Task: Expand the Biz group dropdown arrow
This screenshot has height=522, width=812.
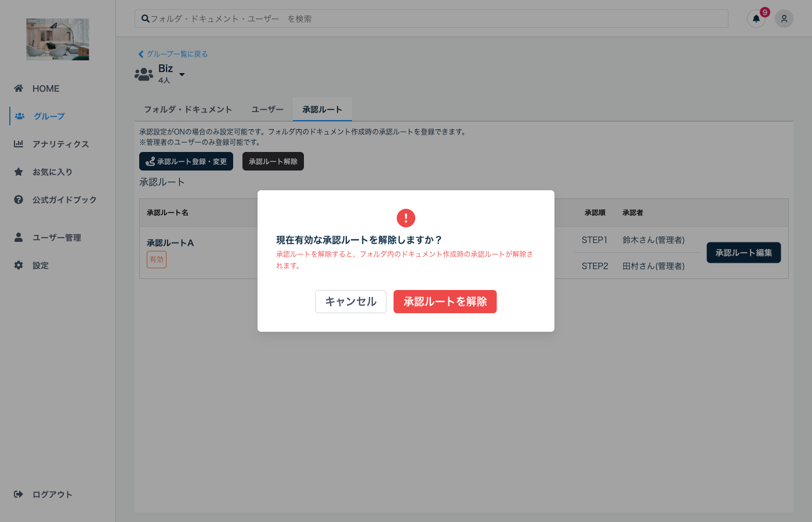Action: coord(182,75)
